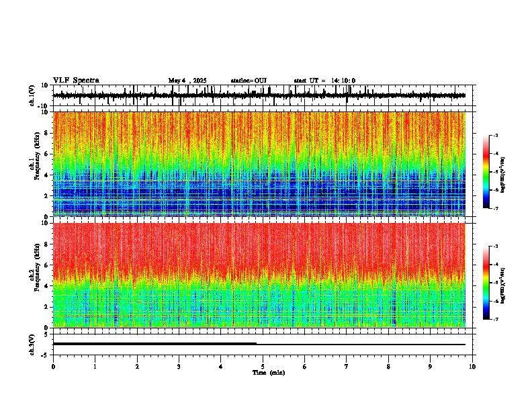532x411 pixels.
Task: Click the "station=OUI" label
Action: pyautogui.click(x=249, y=81)
